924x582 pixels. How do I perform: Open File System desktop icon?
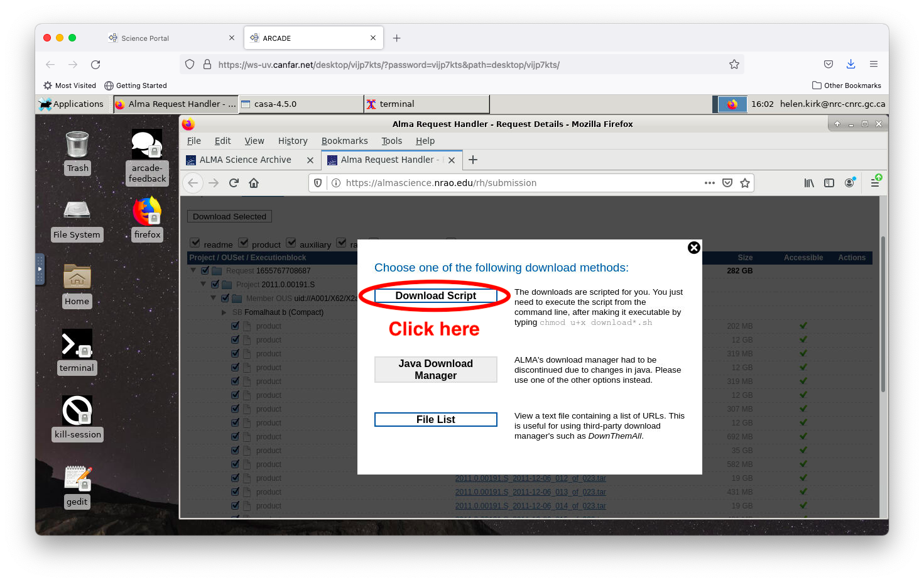77,220
